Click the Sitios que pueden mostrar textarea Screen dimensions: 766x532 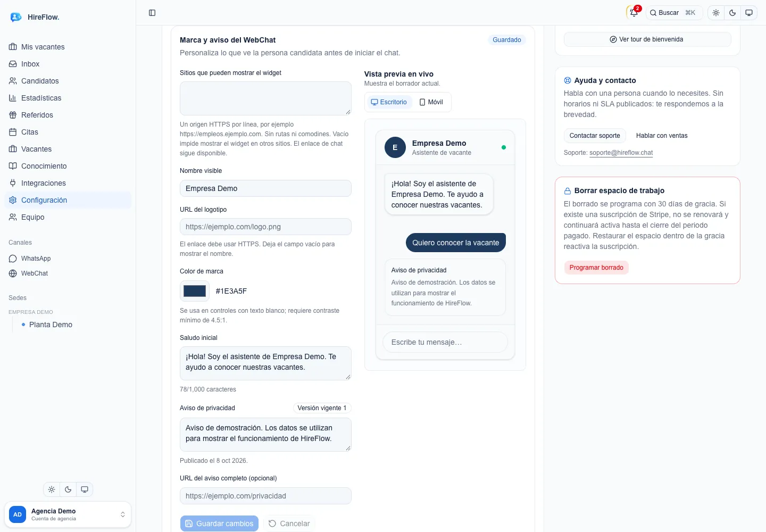[265, 98]
